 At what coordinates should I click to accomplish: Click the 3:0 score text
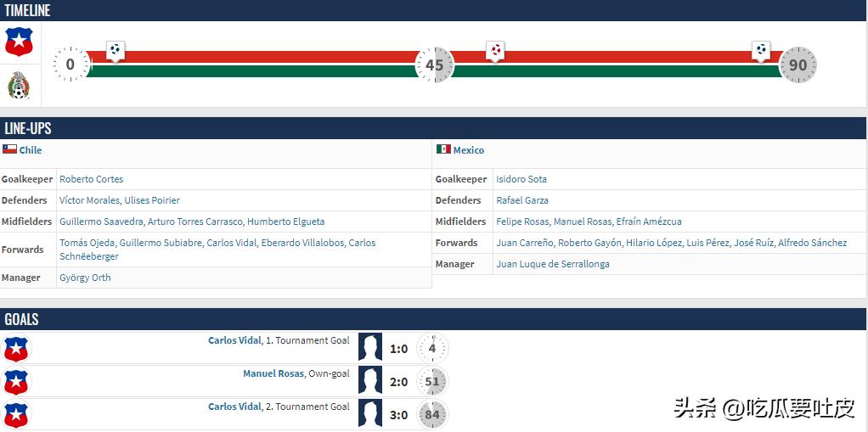coord(398,415)
